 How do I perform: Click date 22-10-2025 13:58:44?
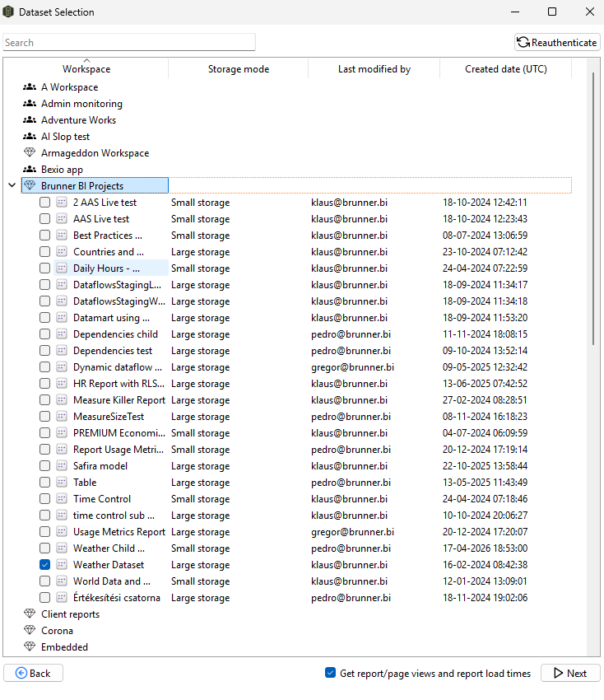[x=485, y=465]
